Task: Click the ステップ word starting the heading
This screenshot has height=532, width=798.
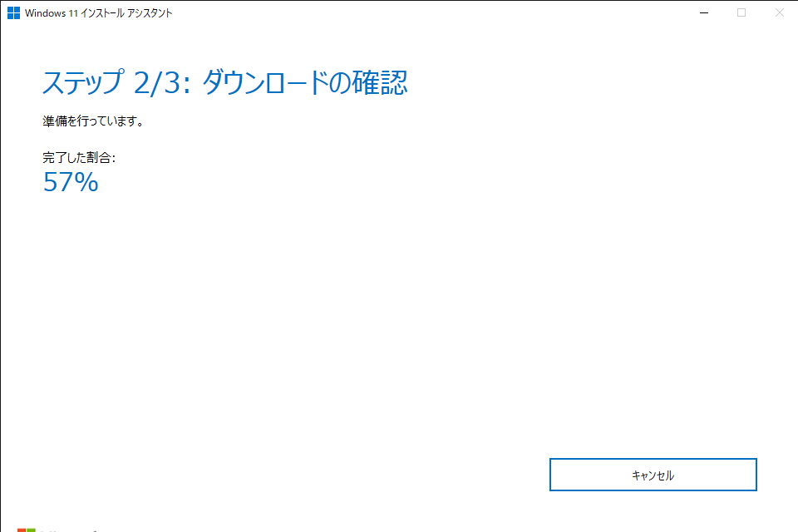Action: 83,83
